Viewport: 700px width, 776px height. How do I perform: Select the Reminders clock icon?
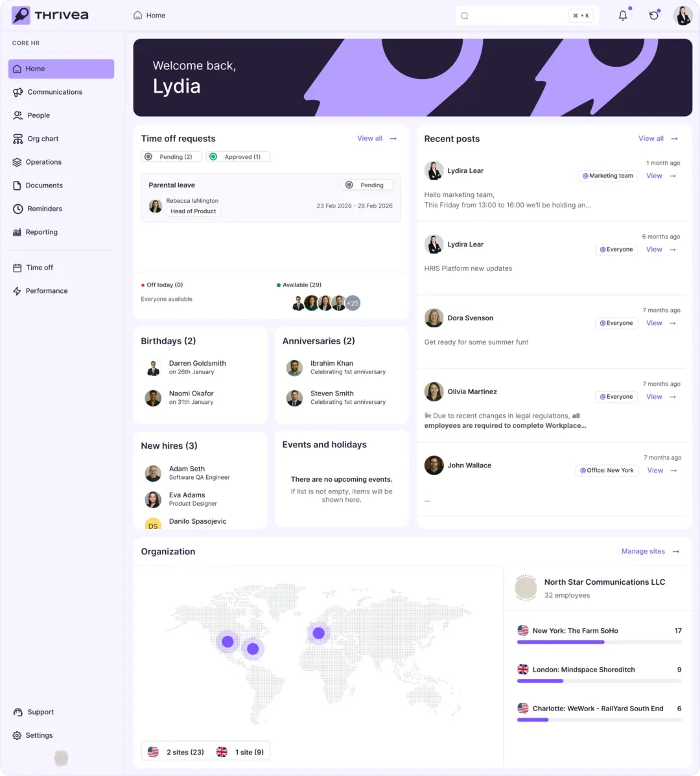[19, 208]
